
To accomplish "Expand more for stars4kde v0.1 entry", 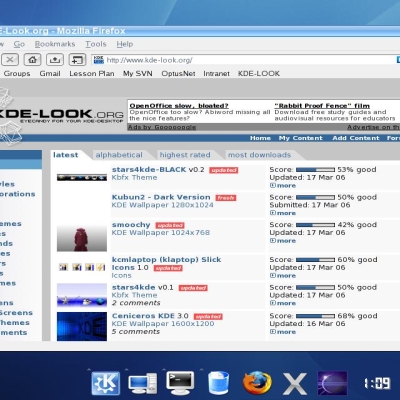I will click(x=283, y=303).
